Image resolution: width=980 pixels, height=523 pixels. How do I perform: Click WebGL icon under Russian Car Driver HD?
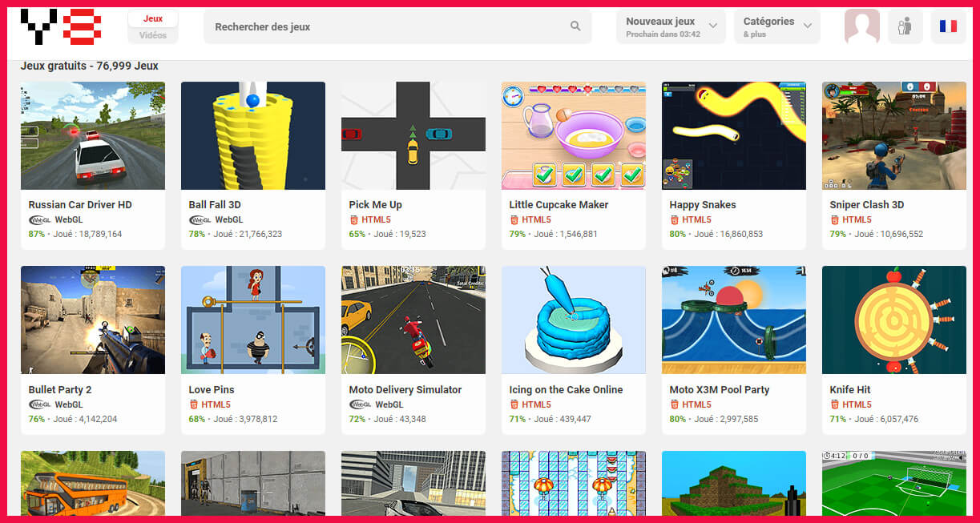(x=39, y=219)
